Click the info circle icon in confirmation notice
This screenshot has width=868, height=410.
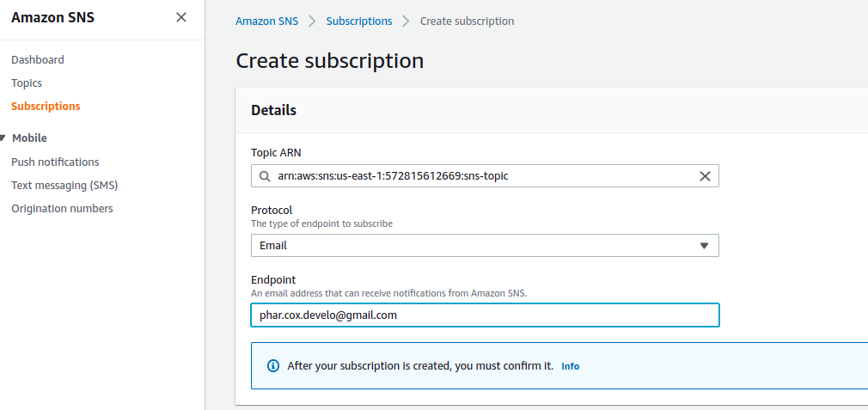tap(273, 366)
